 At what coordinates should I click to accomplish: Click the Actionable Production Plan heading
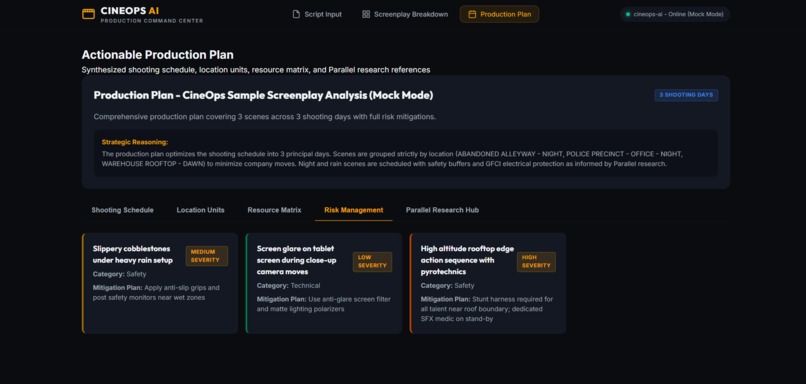click(x=157, y=55)
